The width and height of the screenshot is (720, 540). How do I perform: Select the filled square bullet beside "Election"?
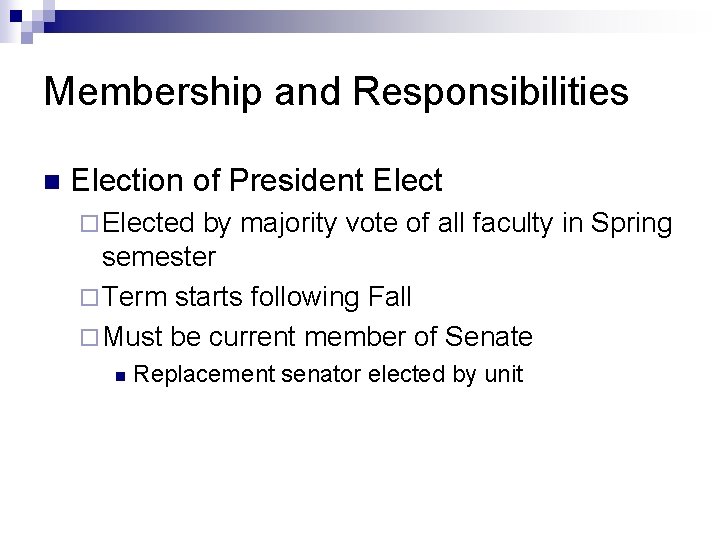click(53, 183)
